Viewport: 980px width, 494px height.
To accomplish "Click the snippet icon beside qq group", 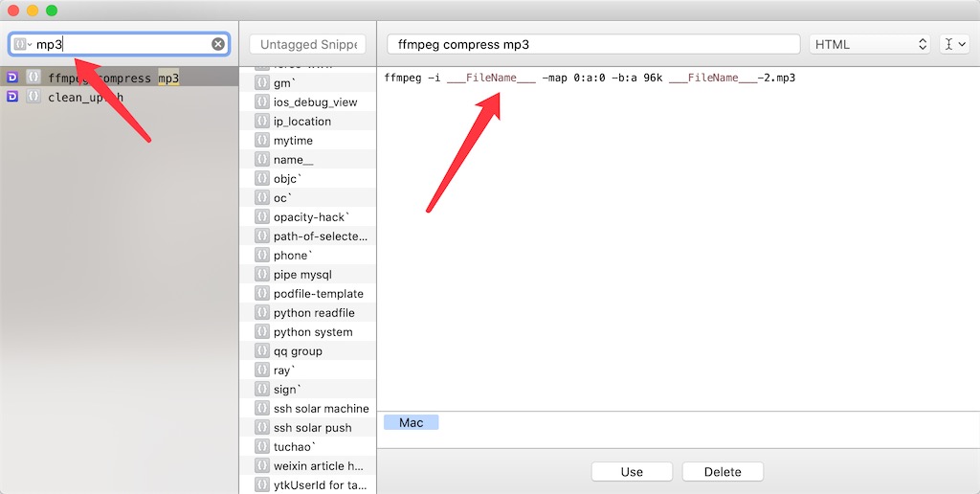I will (x=261, y=351).
